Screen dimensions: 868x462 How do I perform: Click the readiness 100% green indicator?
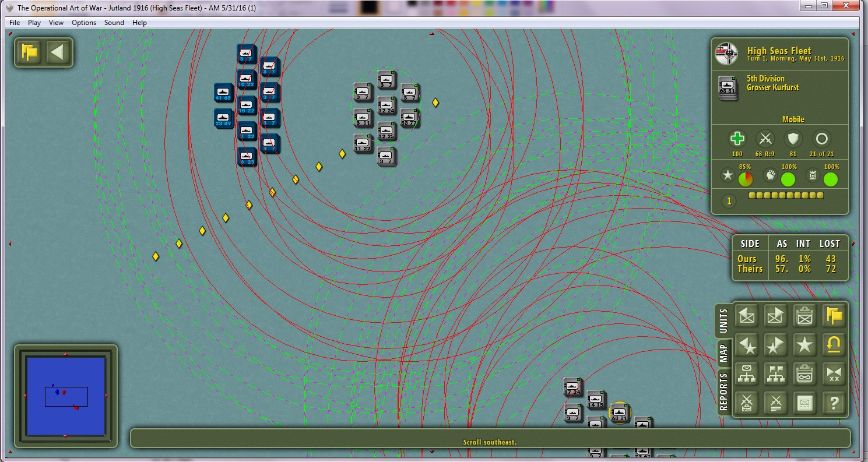pyautogui.click(x=789, y=179)
